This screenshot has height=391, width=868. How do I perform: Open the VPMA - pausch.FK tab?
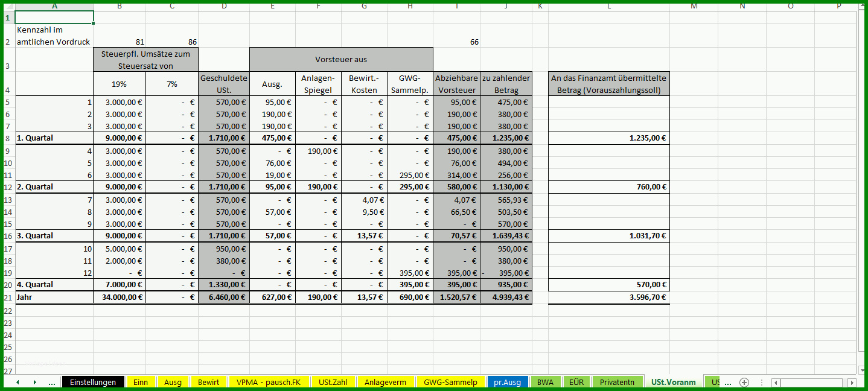269,382
